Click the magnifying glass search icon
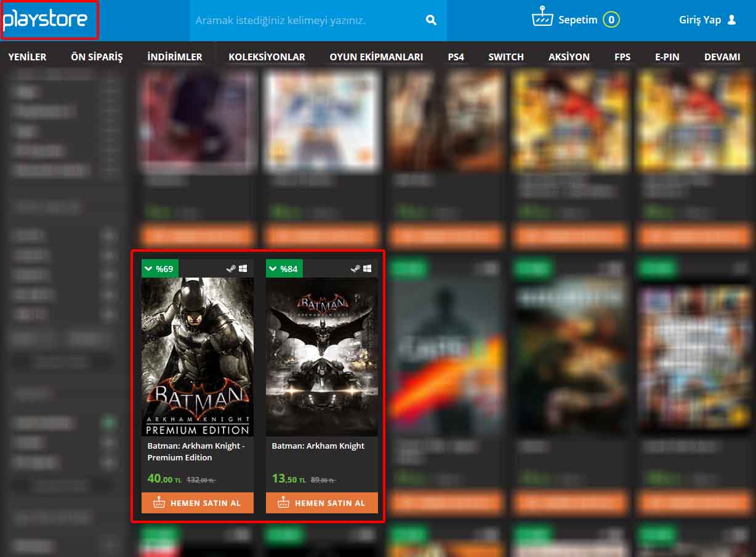The image size is (756, 557). tap(431, 20)
